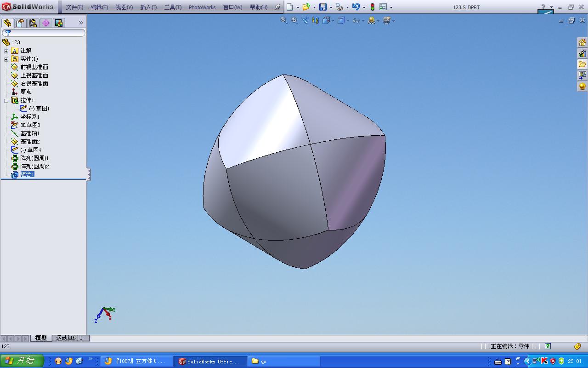588x368 pixels.
Task: Open the 视图(V) menu
Action: [124, 7]
